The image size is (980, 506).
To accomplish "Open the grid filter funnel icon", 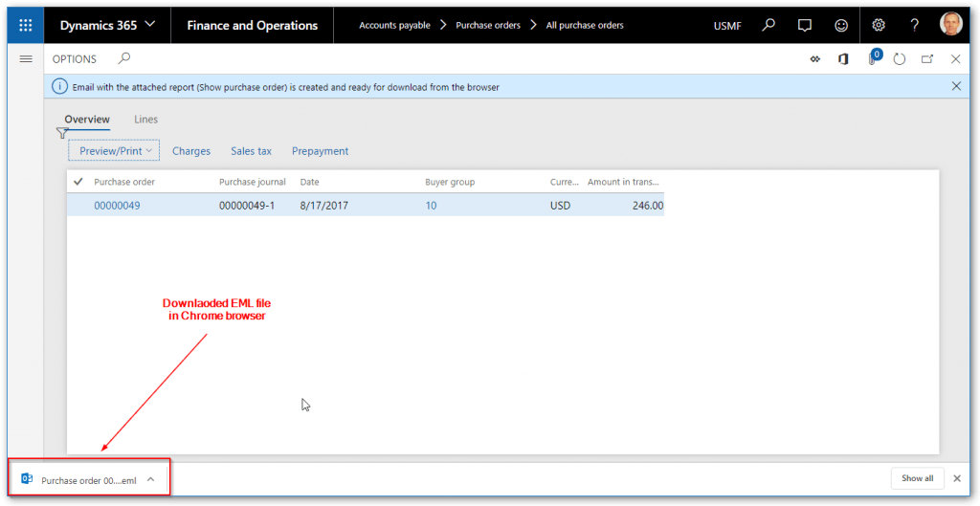I will click(62, 133).
